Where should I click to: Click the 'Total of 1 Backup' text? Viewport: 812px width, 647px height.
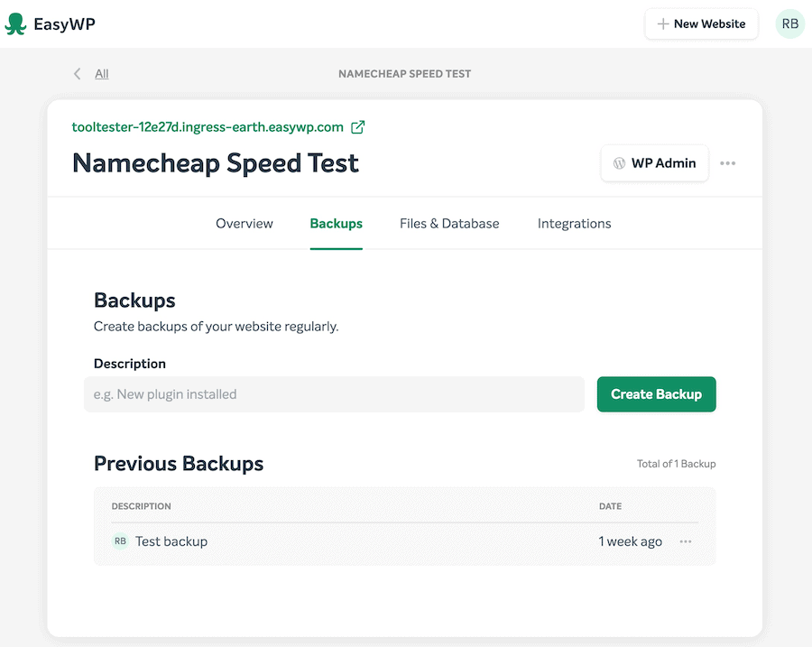click(677, 464)
